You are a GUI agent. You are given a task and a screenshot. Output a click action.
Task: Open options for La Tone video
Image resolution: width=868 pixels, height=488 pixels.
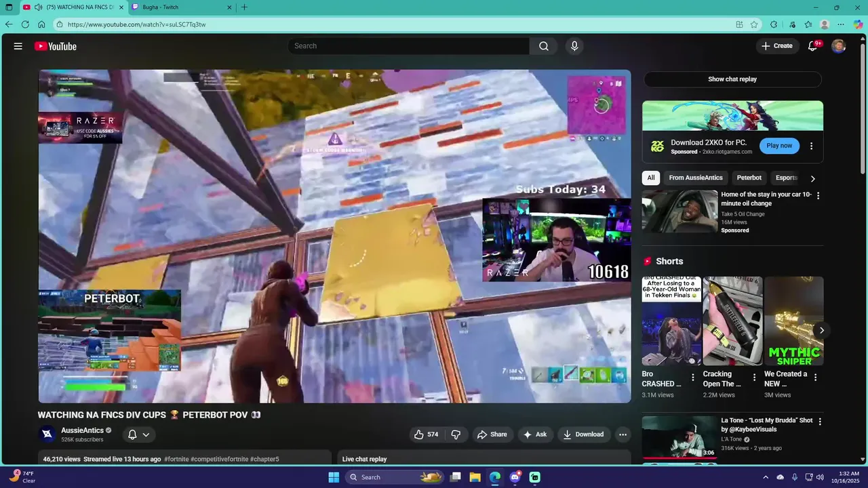pos(819,422)
